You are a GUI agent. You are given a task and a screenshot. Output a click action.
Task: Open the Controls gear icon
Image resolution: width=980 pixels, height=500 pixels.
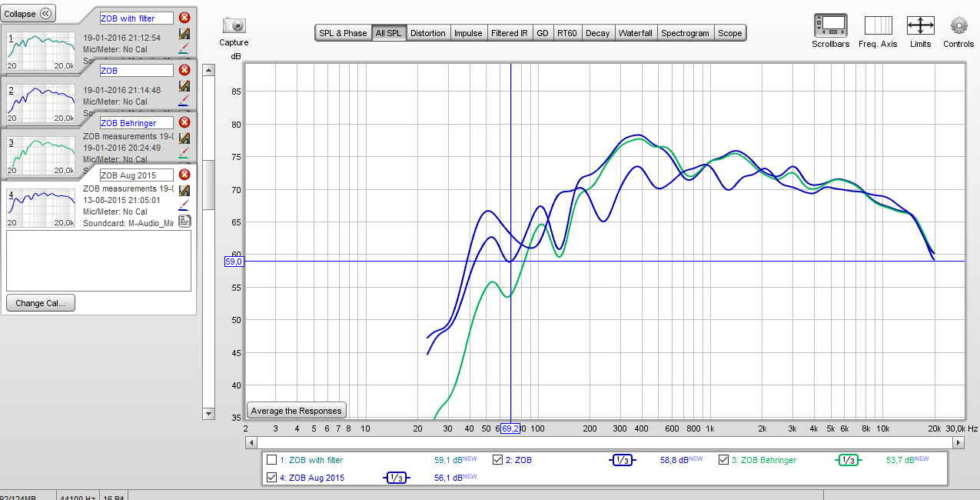(958, 25)
